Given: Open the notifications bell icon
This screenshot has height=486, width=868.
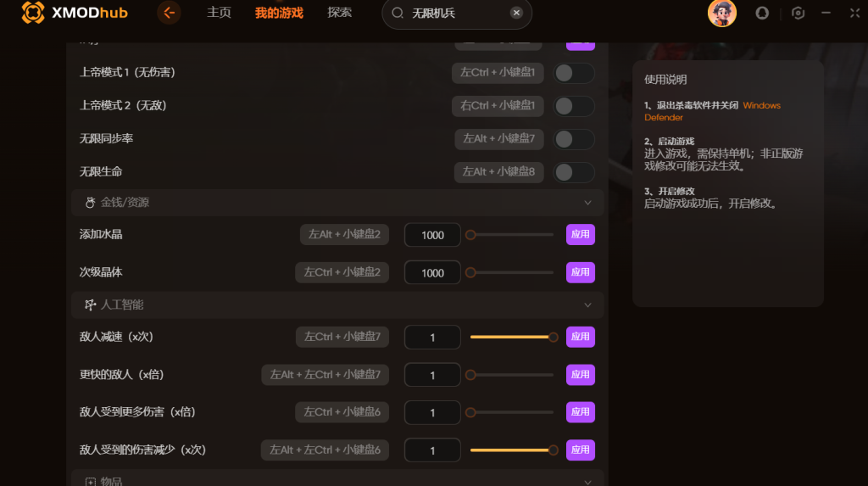Looking at the screenshot, I should 762,13.
